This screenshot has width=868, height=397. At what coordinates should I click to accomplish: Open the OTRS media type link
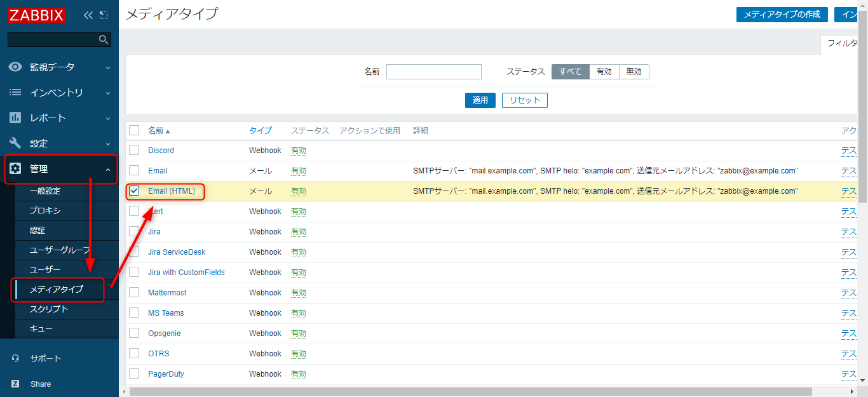click(159, 353)
